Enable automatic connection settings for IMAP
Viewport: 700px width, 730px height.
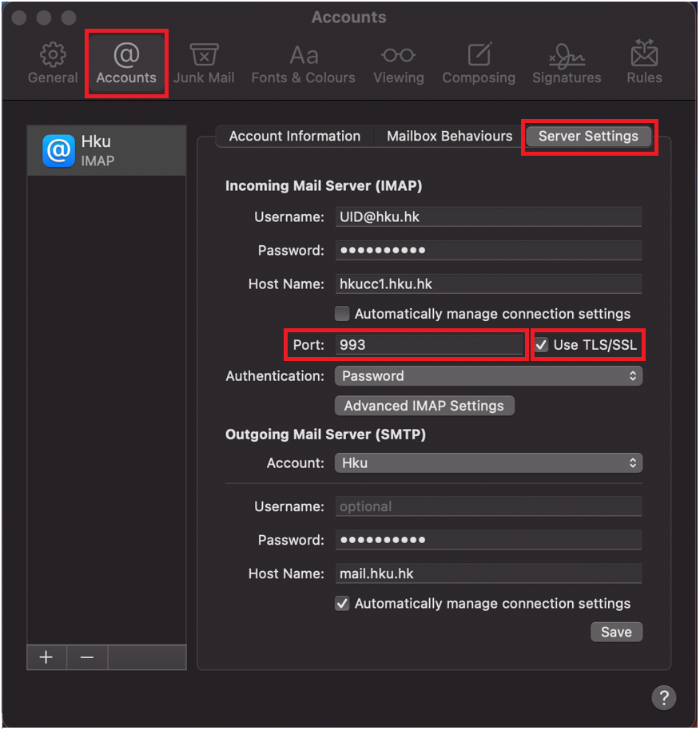tap(342, 314)
